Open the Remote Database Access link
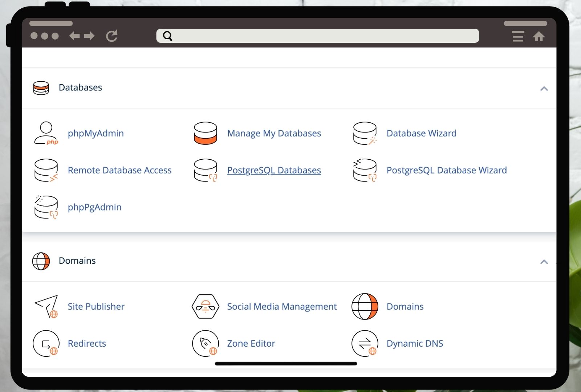 click(120, 170)
